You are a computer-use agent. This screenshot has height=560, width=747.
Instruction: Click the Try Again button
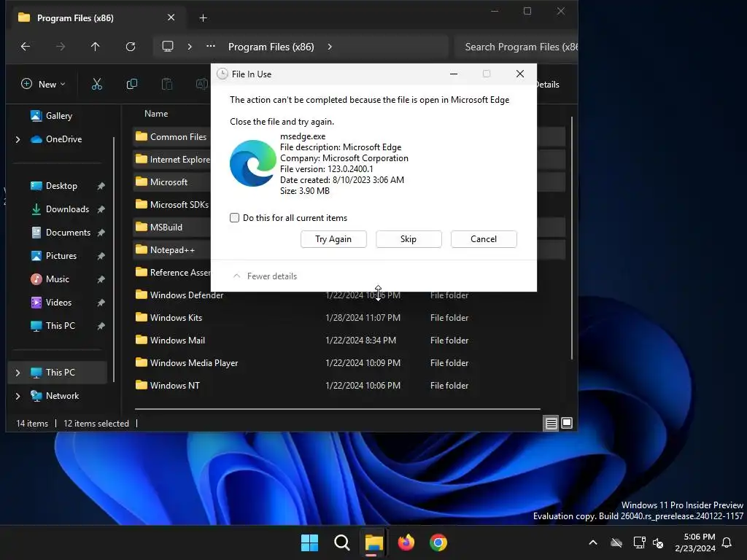pyautogui.click(x=333, y=239)
